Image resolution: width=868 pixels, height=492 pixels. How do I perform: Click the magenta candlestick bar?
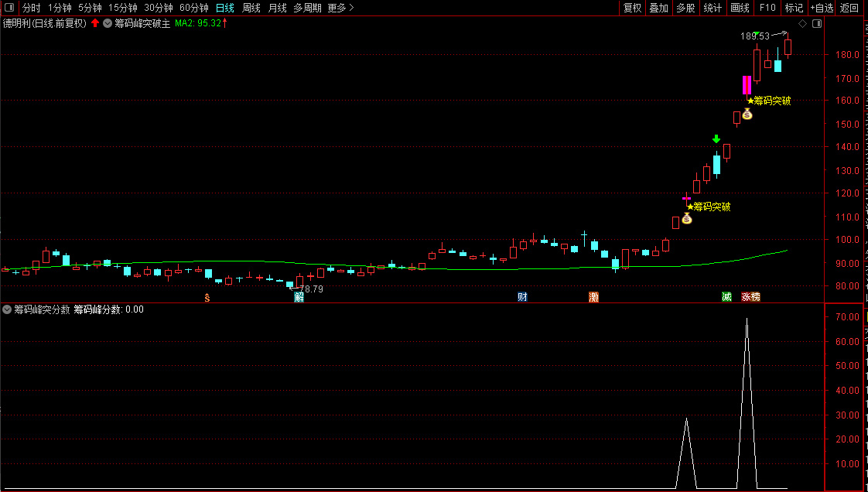click(x=747, y=85)
